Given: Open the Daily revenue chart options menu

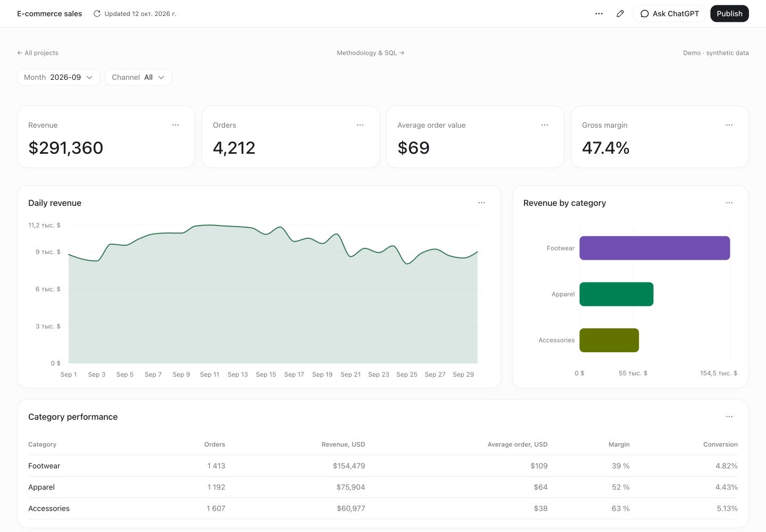Looking at the screenshot, I should (482, 203).
